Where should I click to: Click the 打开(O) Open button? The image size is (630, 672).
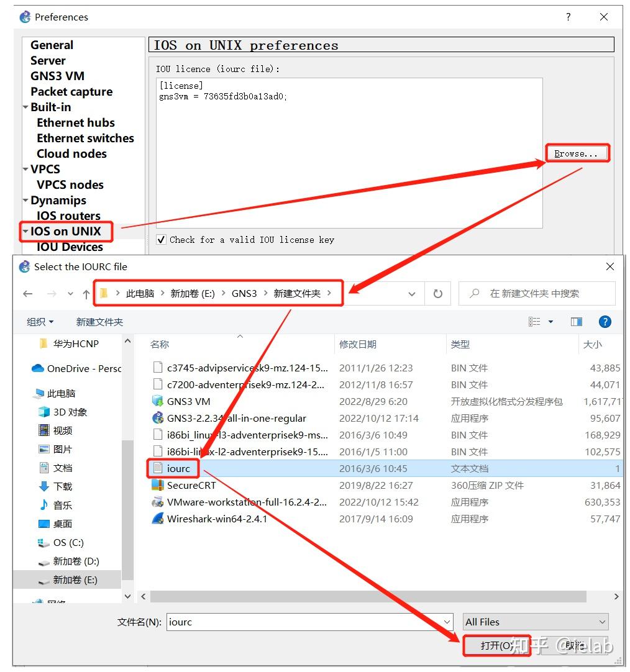pyautogui.click(x=496, y=646)
